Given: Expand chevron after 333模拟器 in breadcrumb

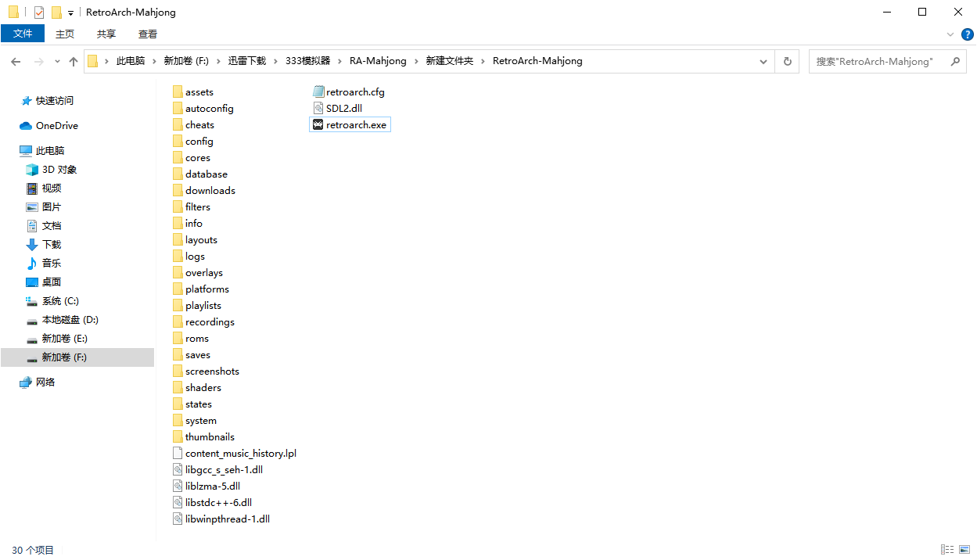Looking at the screenshot, I should tap(340, 61).
